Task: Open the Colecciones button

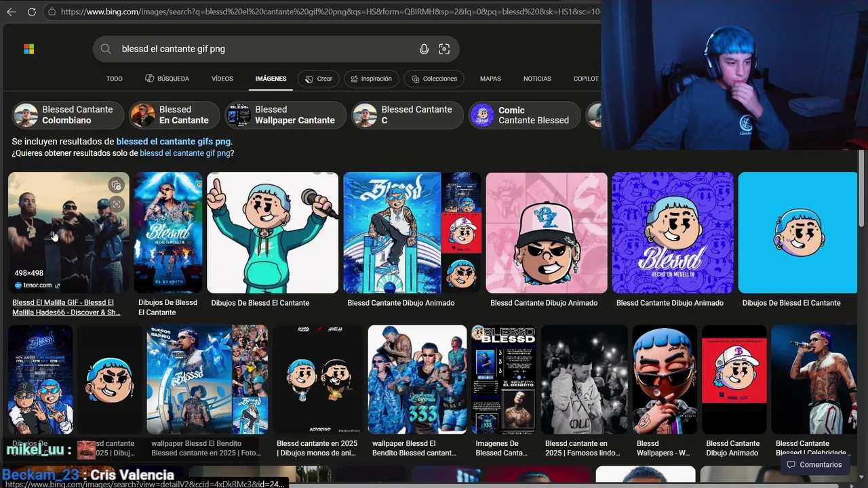Action: click(x=434, y=79)
